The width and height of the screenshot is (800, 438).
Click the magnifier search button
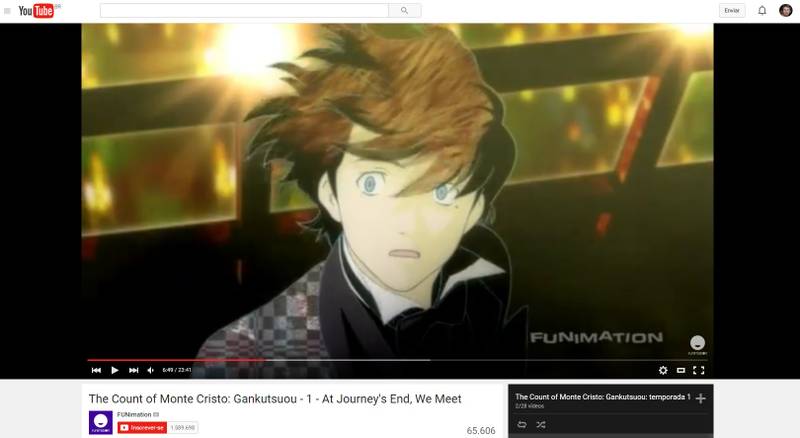[405, 10]
